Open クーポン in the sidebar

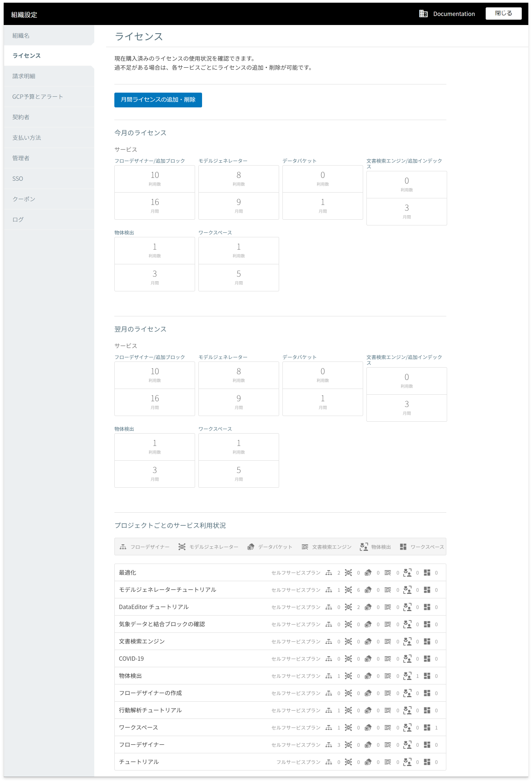pyautogui.click(x=49, y=199)
